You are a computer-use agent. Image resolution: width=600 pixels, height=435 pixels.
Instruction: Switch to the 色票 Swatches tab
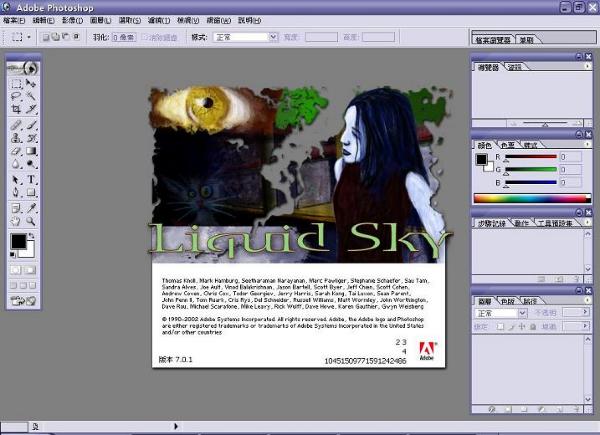click(x=508, y=145)
